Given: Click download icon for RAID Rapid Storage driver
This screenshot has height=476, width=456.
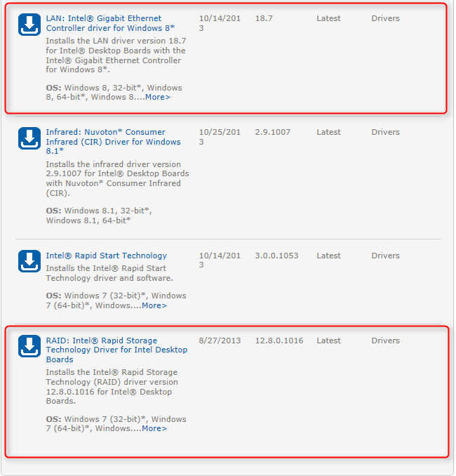Looking at the screenshot, I should (29, 346).
